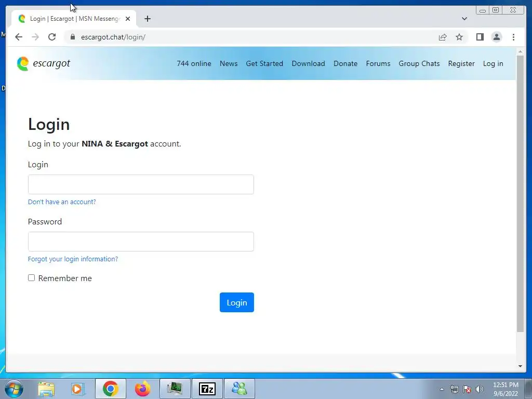This screenshot has width=532, height=399.
Task: Click the address bar URL escargot.chat/login/
Action: point(113,37)
